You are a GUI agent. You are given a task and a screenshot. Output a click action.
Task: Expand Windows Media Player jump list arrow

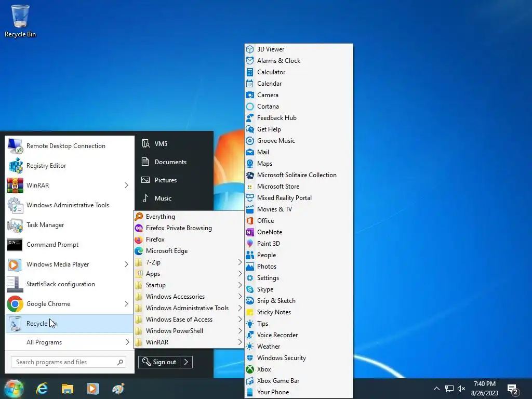126,264
